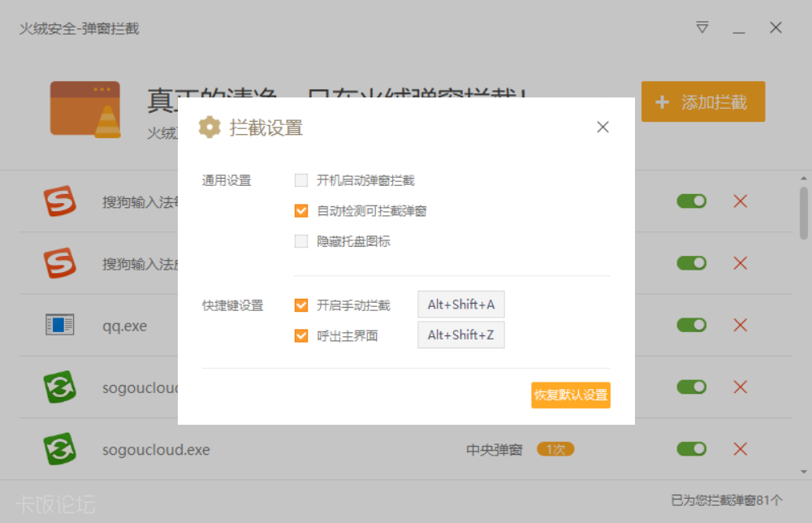Toggle the switch on the first 搜狗输入法 row
The height and width of the screenshot is (523, 812).
[x=691, y=201]
